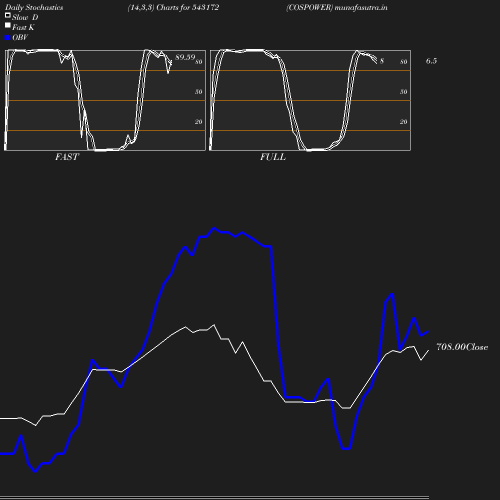This screenshot has width=500, height=500.
Task: Click the lower orange line in FULL chart
Action: pos(310,130)
